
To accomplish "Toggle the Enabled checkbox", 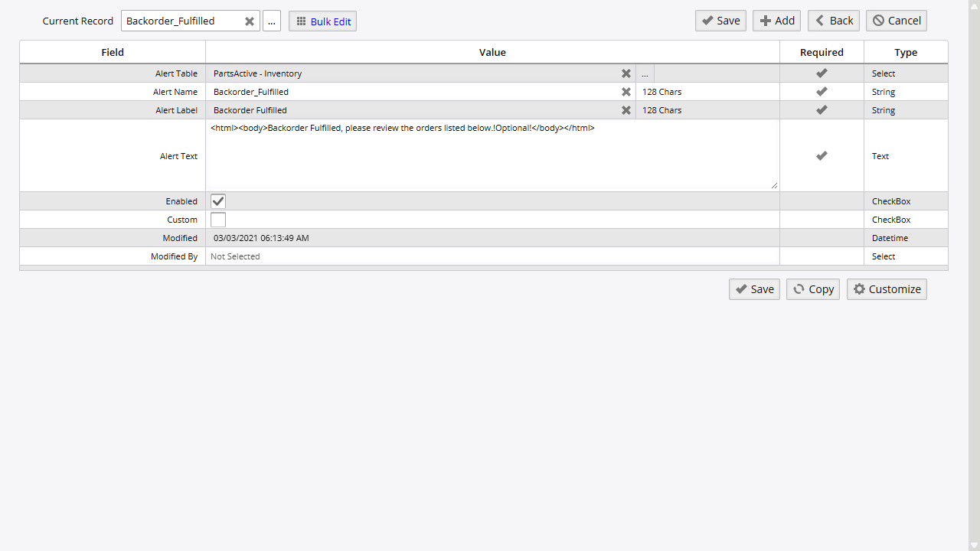I will tap(218, 201).
